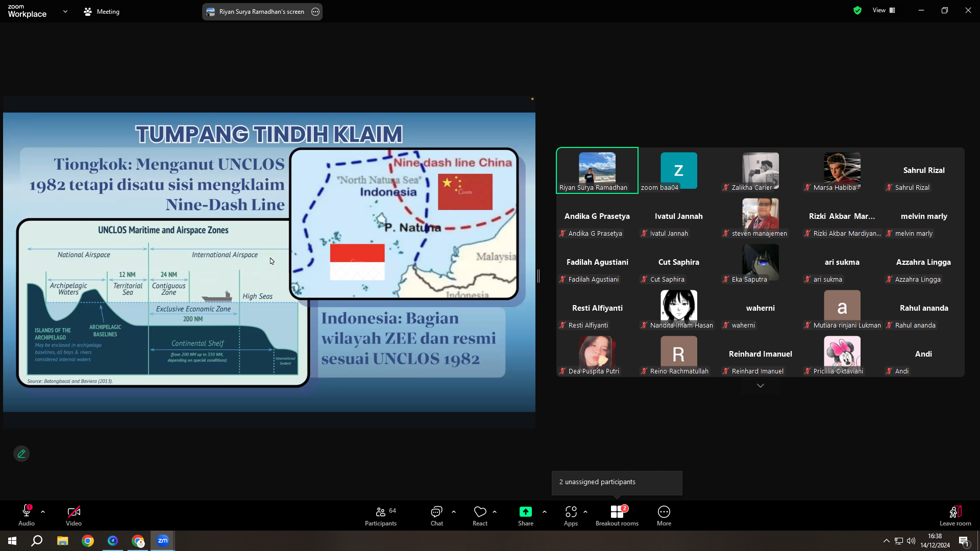Select Riyan Surya Ramadhan's video tile
This screenshot has width=980, height=551.
(x=597, y=170)
